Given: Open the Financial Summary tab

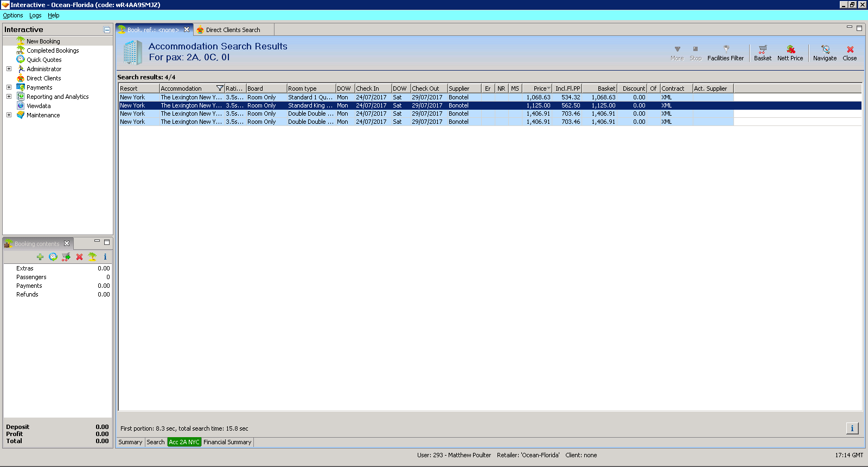Looking at the screenshot, I should click(227, 442).
